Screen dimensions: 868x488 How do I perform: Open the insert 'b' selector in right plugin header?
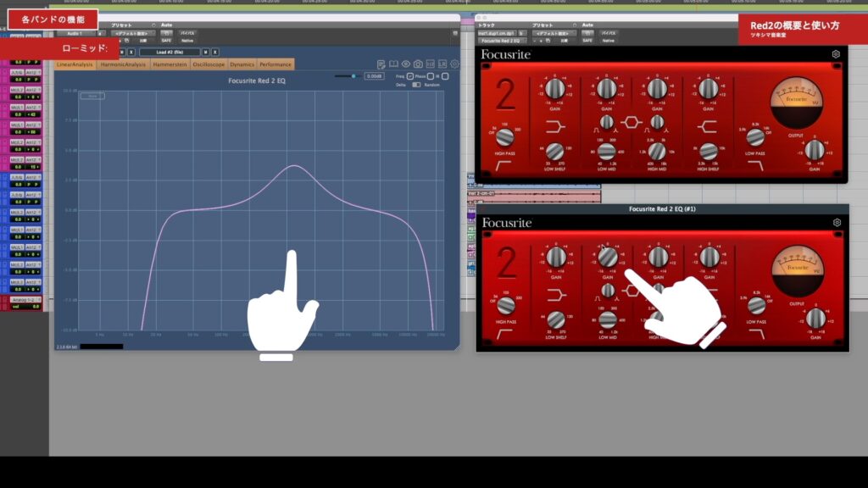521,33
